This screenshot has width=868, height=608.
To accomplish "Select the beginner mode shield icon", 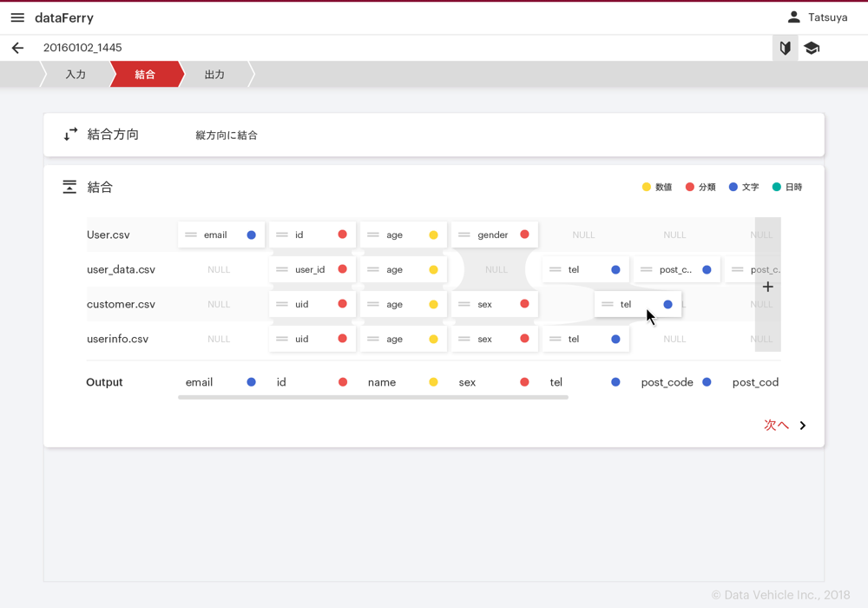I will pyautogui.click(x=785, y=48).
